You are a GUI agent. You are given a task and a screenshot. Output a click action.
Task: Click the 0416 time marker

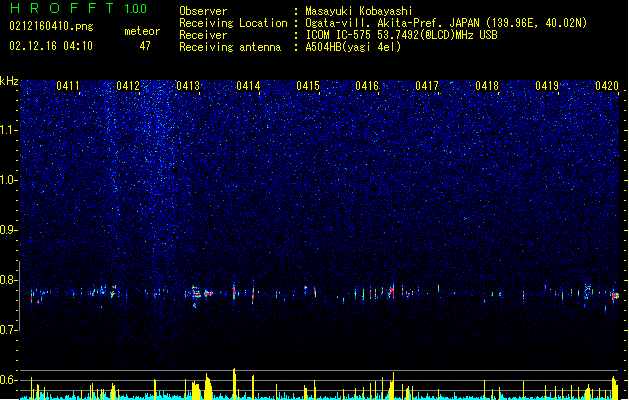[x=367, y=86]
